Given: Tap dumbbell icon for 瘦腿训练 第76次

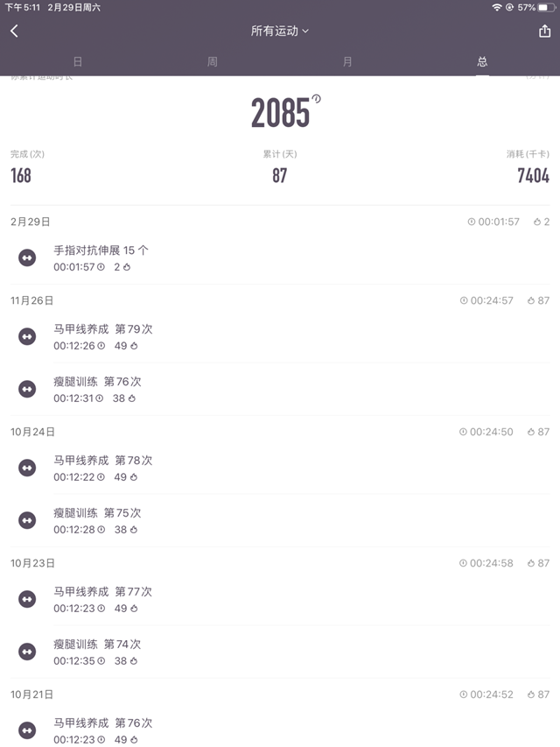Looking at the screenshot, I should click(x=27, y=389).
